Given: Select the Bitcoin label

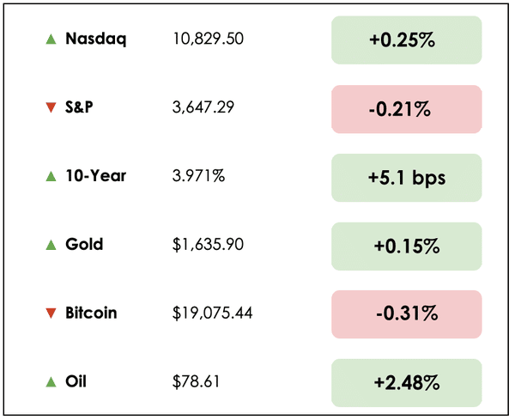Looking at the screenshot, I should pyautogui.click(x=91, y=313).
